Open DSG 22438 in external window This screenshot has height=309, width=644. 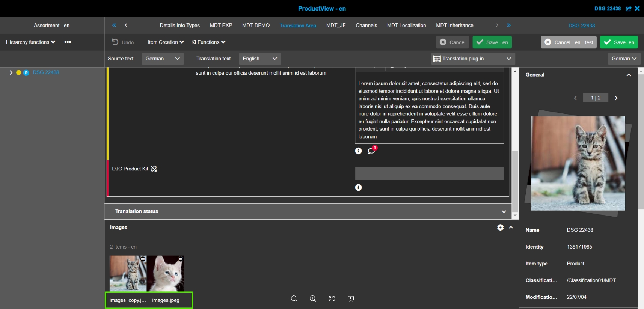coord(628,9)
